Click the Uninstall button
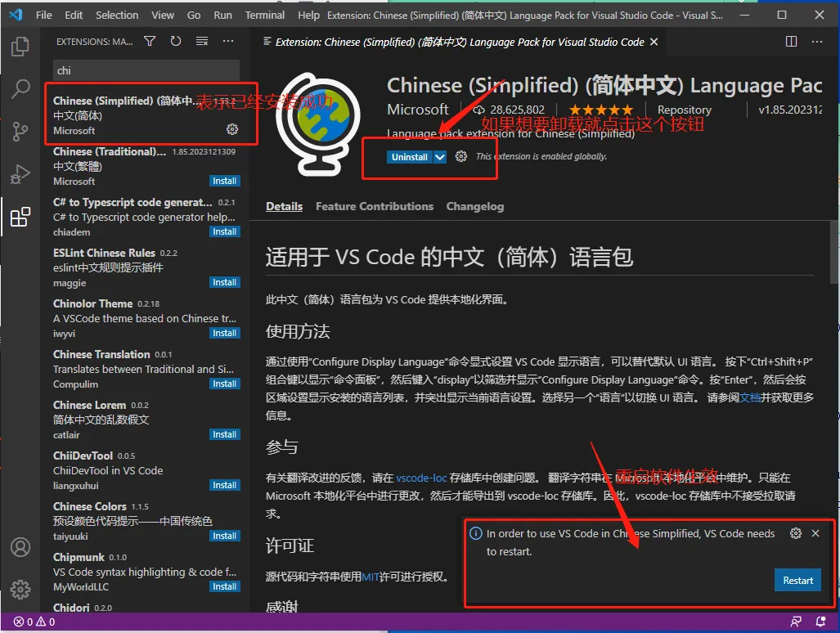Image resolution: width=840 pixels, height=633 pixels. coord(409,157)
